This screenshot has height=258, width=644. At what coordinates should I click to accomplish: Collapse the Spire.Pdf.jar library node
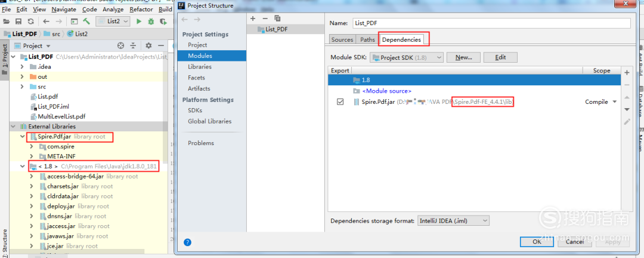click(x=23, y=136)
